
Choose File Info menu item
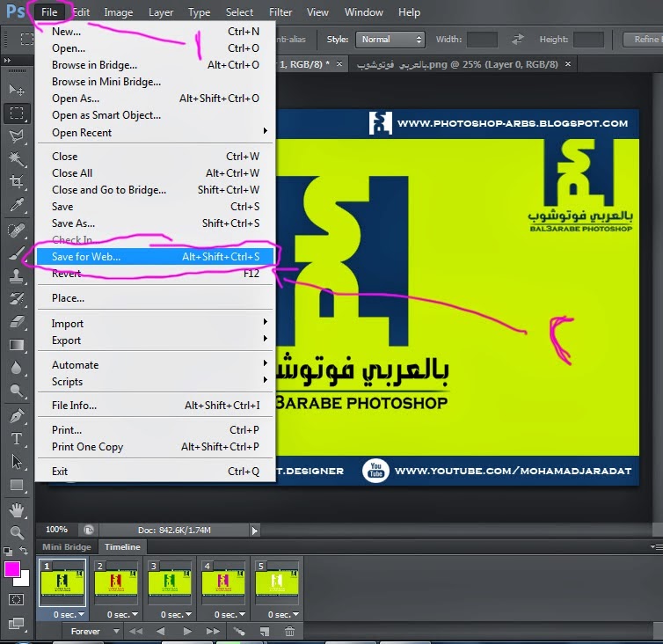(x=155, y=406)
